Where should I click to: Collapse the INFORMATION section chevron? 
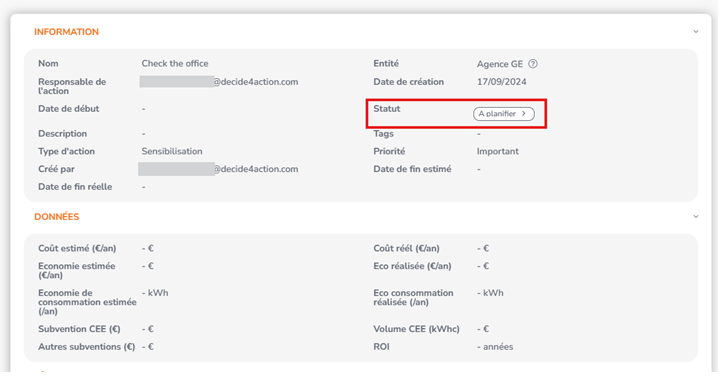[695, 32]
